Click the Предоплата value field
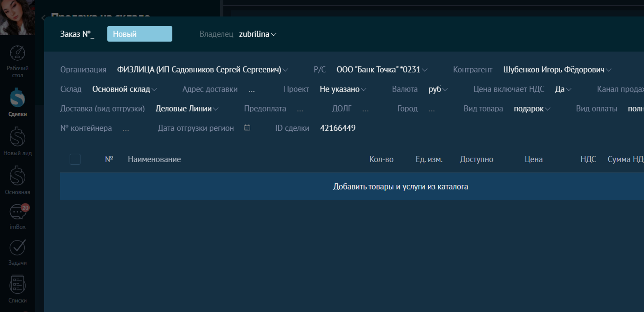This screenshot has height=312, width=644. click(300, 109)
